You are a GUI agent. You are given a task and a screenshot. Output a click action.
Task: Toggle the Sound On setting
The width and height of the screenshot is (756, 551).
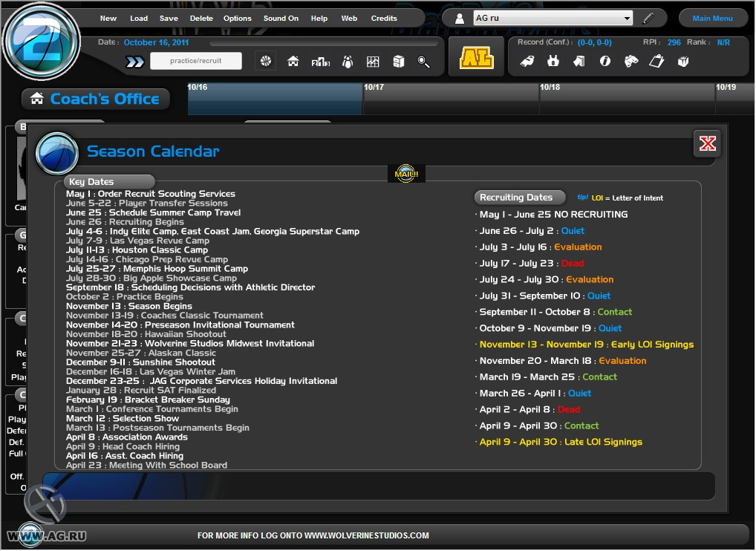tap(281, 19)
